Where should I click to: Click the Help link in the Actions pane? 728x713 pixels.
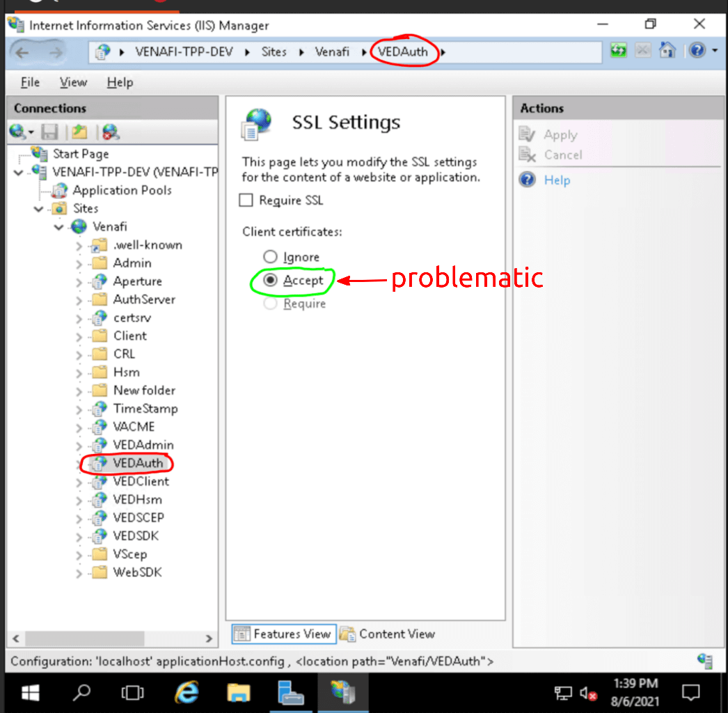(556, 180)
